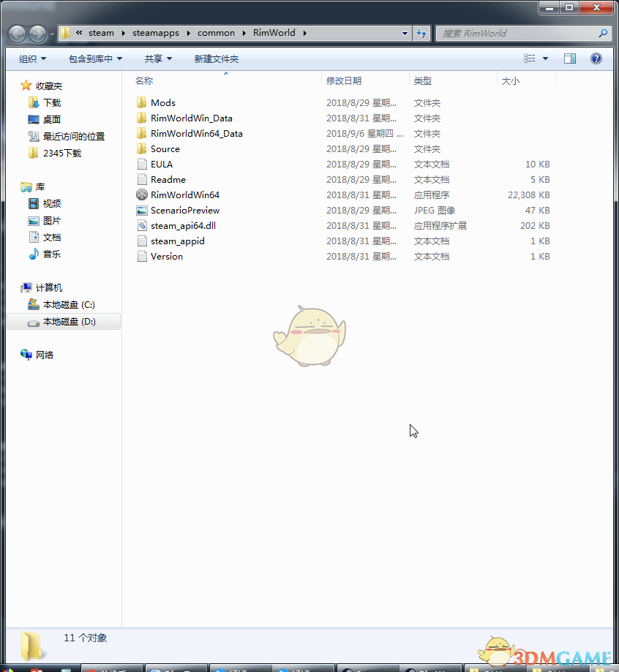Expand the arrow after 'RimWorld' breadcrumb

click(x=304, y=33)
